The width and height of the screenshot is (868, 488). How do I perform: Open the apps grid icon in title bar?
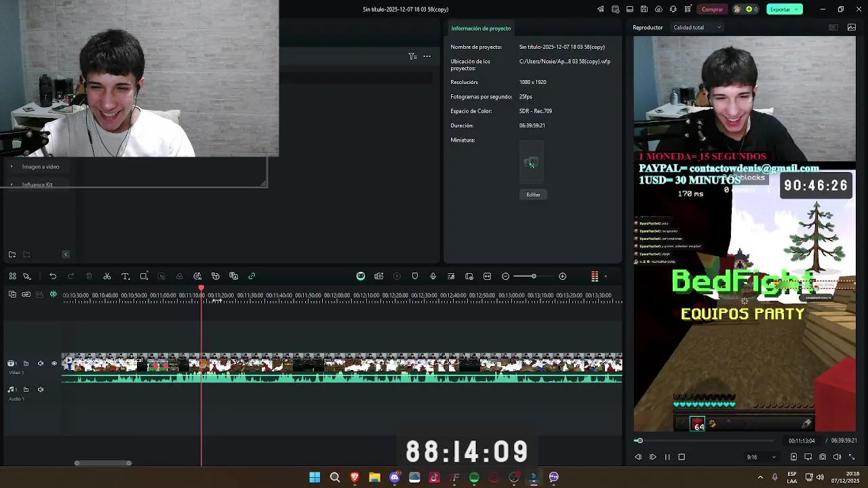(x=687, y=9)
